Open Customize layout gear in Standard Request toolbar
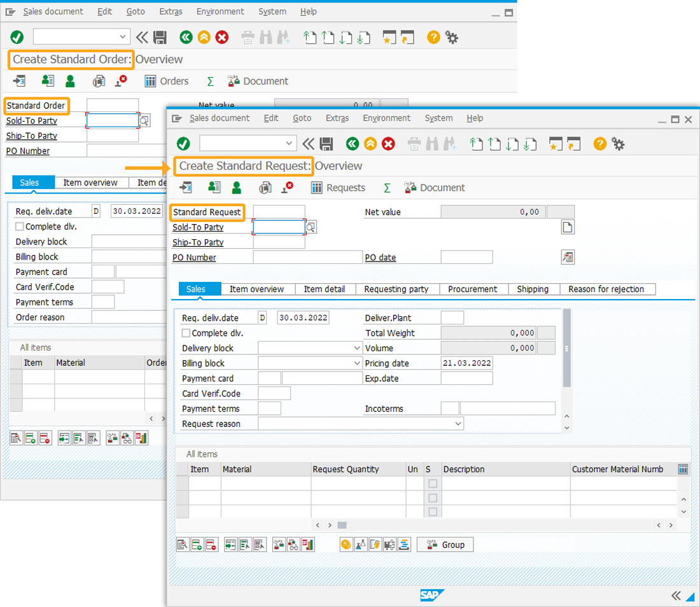 tap(618, 144)
